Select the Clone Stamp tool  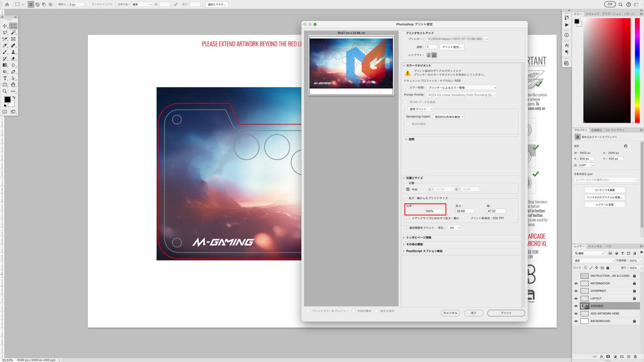pyautogui.click(x=13, y=52)
